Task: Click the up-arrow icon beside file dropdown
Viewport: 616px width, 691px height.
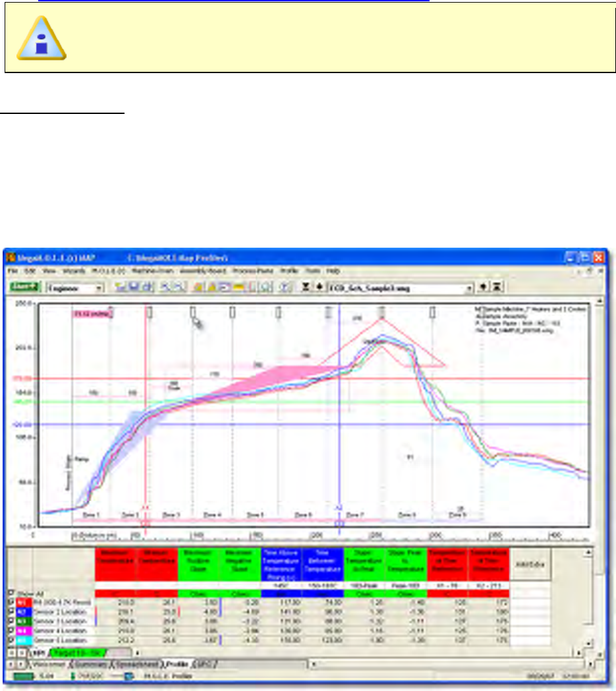Action: [320, 287]
